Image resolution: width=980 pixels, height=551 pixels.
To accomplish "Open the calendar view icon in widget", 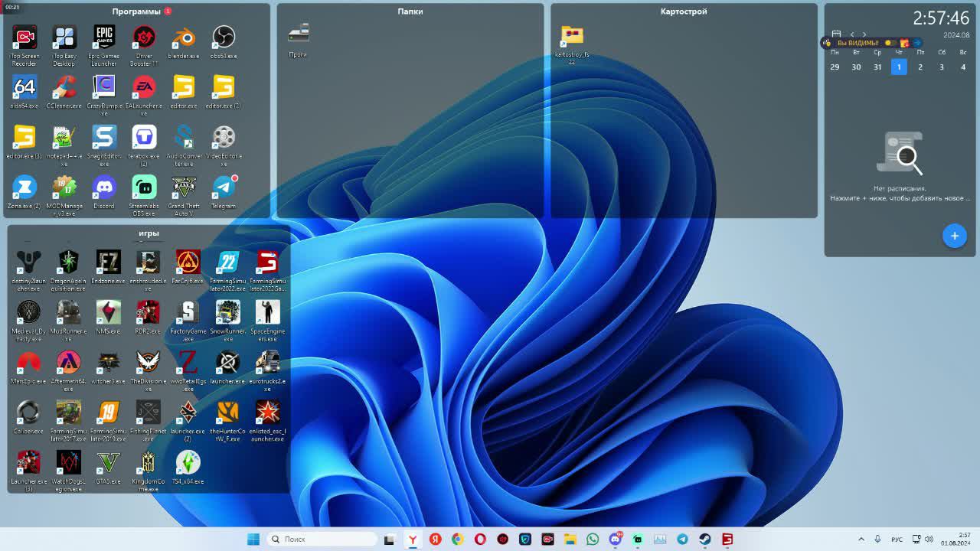I will tap(836, 34).
